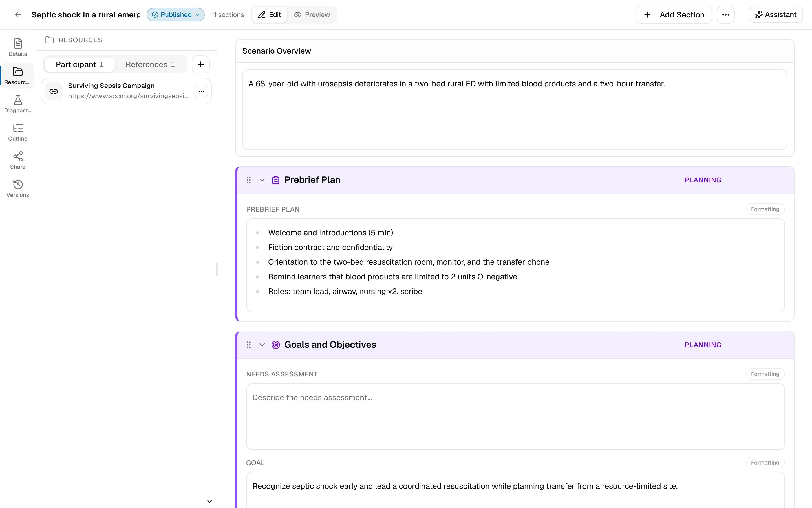Click into the Needs Assessment text field

(x=515, y=417)
